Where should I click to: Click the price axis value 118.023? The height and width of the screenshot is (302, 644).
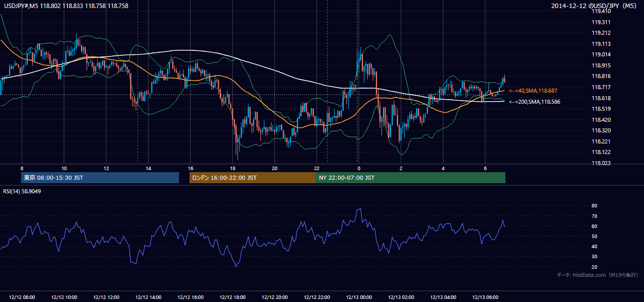pyautogui.click(x=601, y=163)
